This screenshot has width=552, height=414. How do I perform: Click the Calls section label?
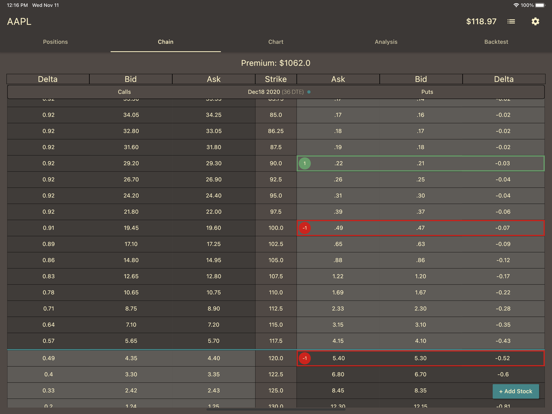[x=124, y=92]
